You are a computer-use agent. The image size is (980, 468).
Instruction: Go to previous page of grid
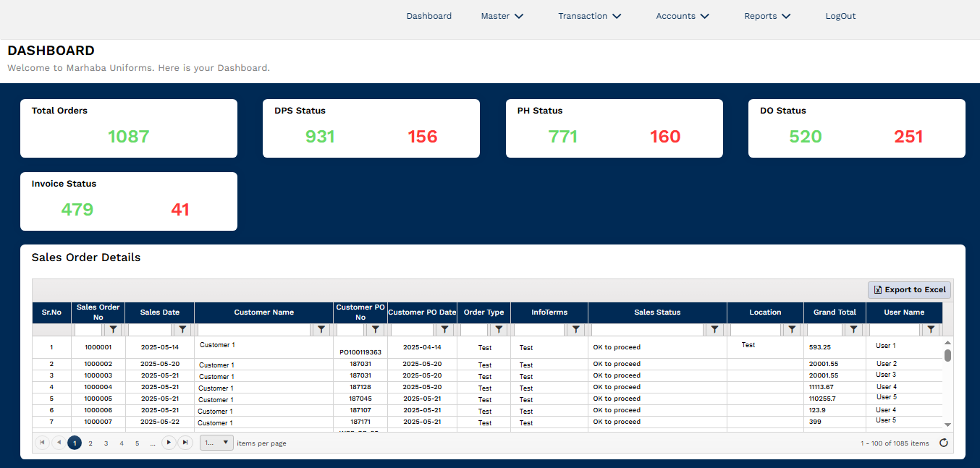[x=59, y=443]
